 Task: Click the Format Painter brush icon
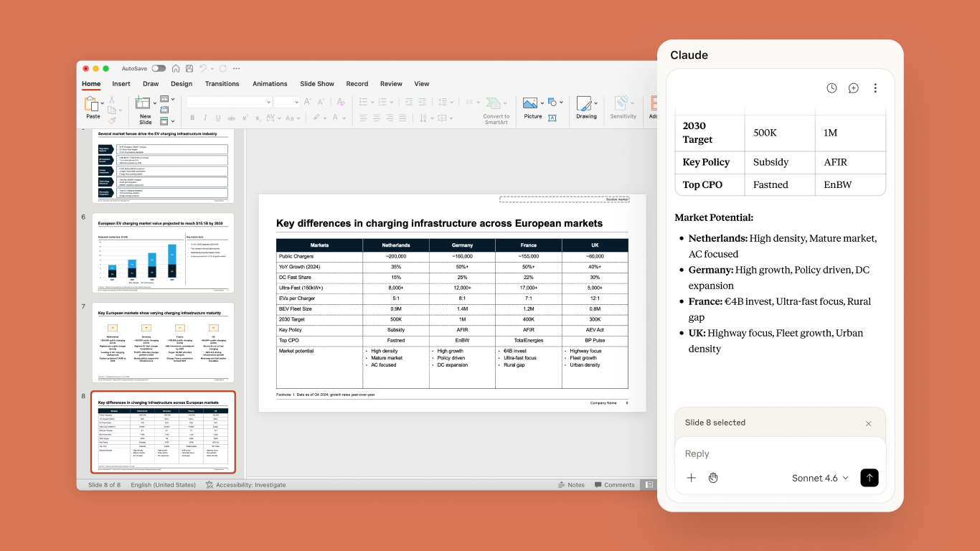pos(112,121)
